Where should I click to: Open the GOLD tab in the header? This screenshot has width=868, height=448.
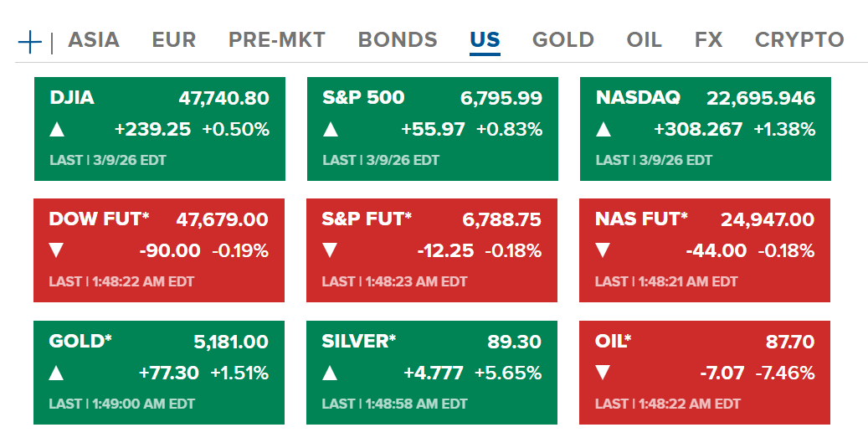tap(563, 39)
